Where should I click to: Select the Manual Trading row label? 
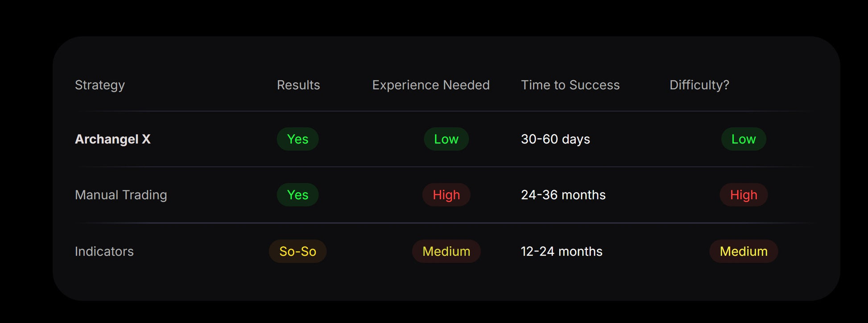point(120,195)
